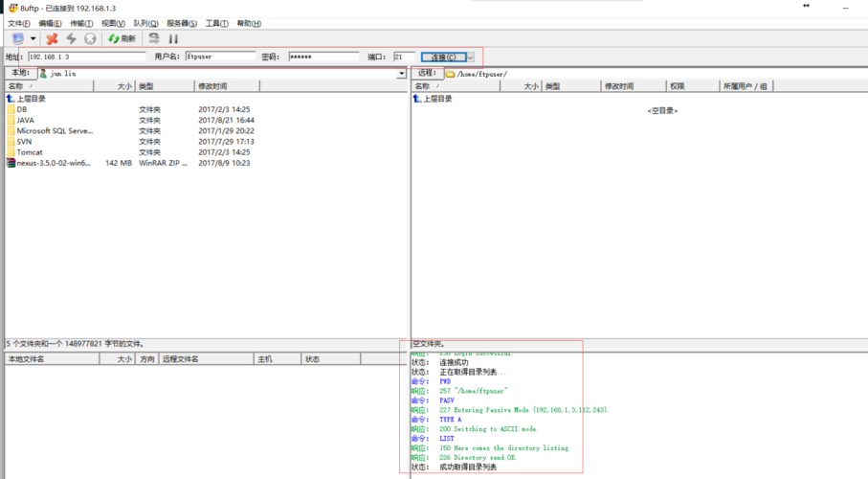Click the 用户名 username field
Screen dimensions: 868x479
click(220, 57)
